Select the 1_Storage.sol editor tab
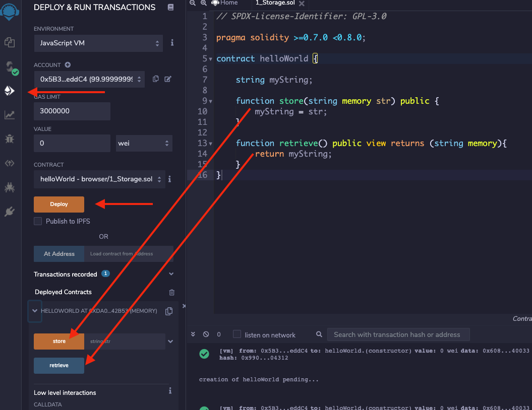Image resolution: width=532 pixels, height=410 pixels. [x=274, y=3]
